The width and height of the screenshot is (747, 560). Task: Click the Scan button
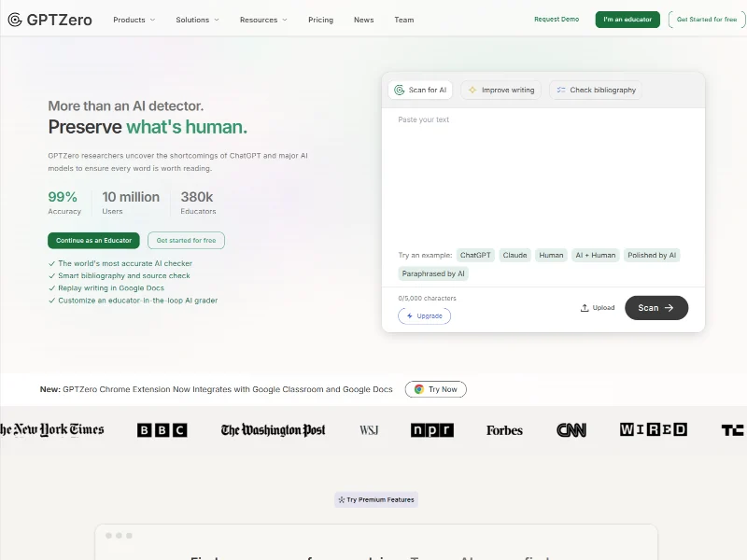click(656, 308)
